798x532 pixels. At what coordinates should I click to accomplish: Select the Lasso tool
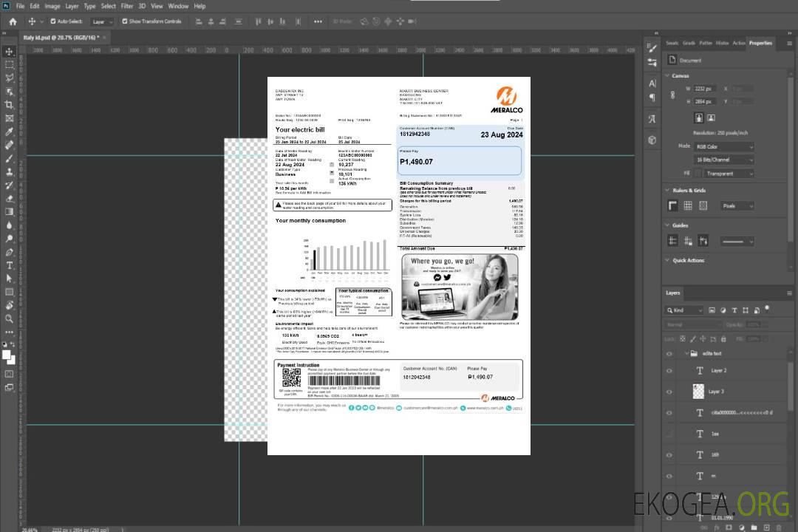click(9, 78)
